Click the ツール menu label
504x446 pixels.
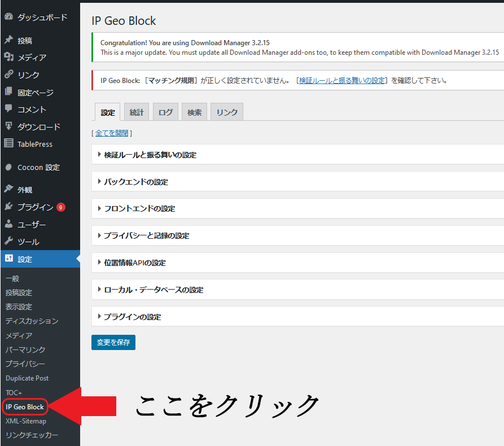tap(28, 242)
